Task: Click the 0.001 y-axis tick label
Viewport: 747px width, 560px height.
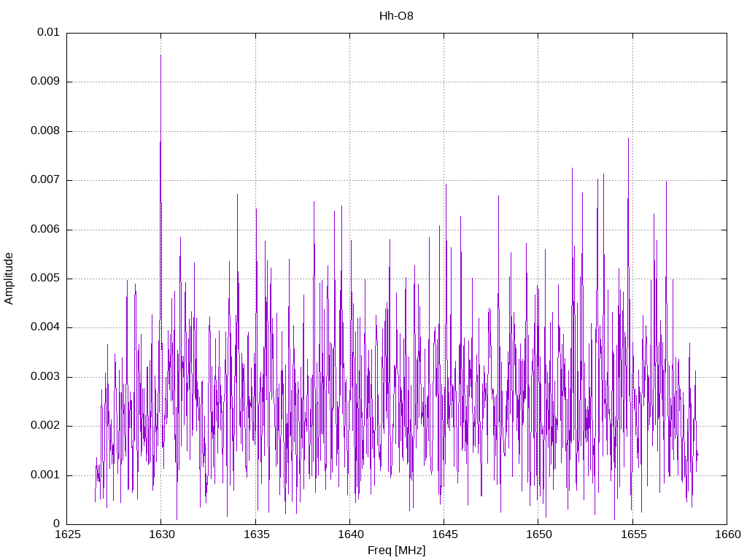Action: pos(45,475)
